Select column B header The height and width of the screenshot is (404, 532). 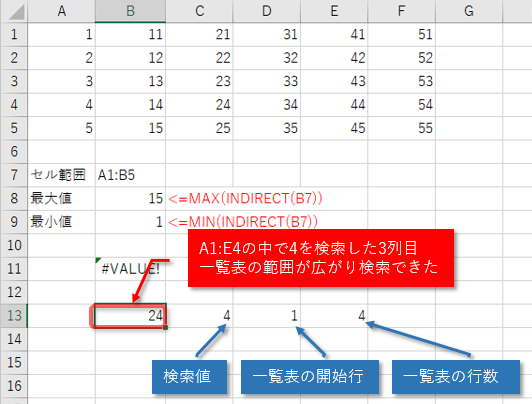[130, 11]
